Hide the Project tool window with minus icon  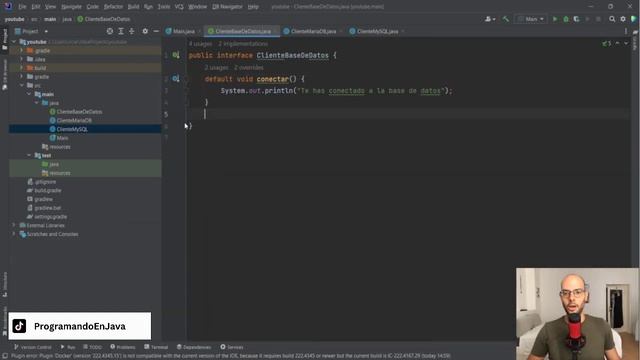(x=156, y=31)
